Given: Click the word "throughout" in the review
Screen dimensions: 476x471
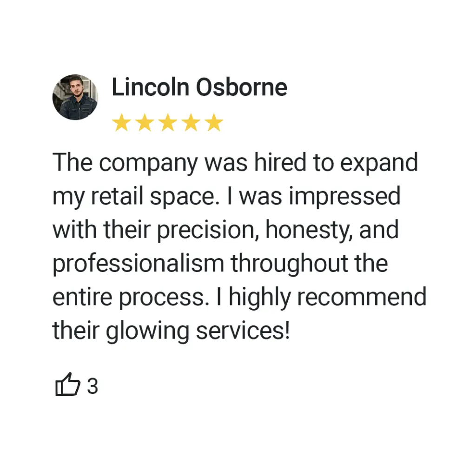Looking at the screenshot, I should (289, 264).
